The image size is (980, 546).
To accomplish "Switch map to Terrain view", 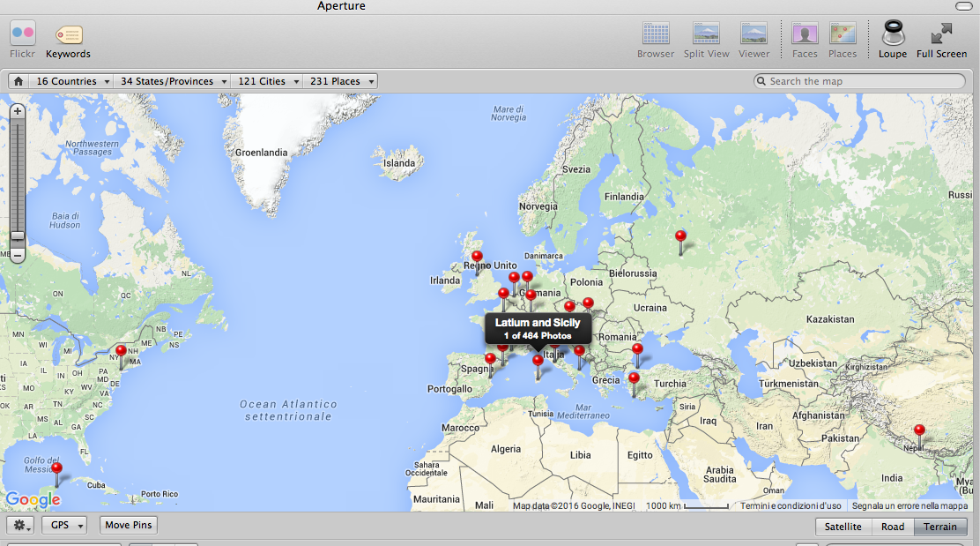I will pos(940,527).
